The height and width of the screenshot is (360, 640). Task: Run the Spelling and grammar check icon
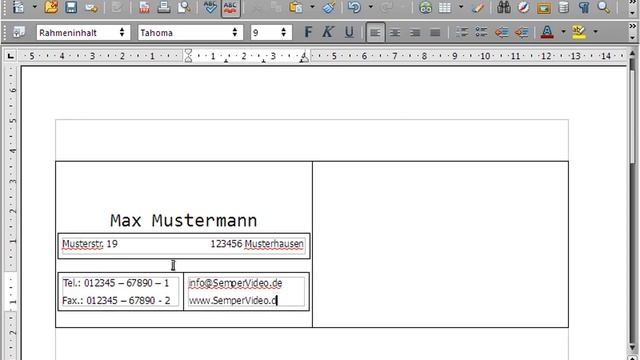point(210,7)
